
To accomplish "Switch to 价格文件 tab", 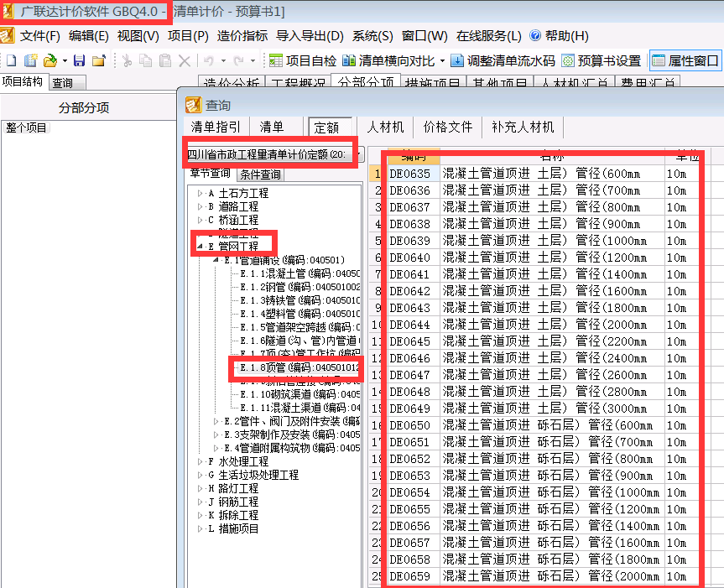I will pyautogui.click(x=447, y=127).
